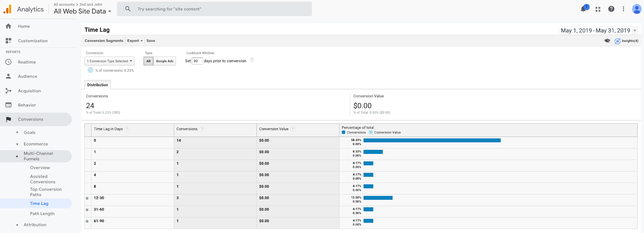The width and height of the screenshot is (644, 233).
Task: Click the Conversion Segments button
Action: click(x=104, y=41)
